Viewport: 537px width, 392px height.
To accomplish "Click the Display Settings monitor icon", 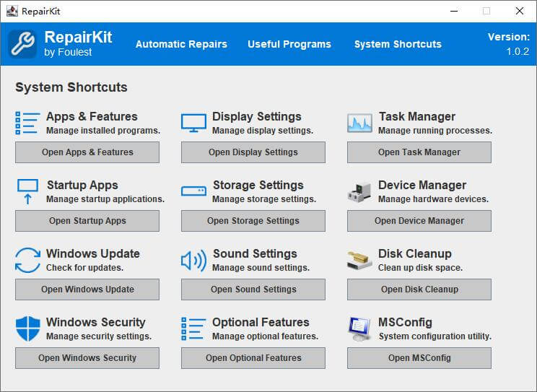I will click(193, 123).
